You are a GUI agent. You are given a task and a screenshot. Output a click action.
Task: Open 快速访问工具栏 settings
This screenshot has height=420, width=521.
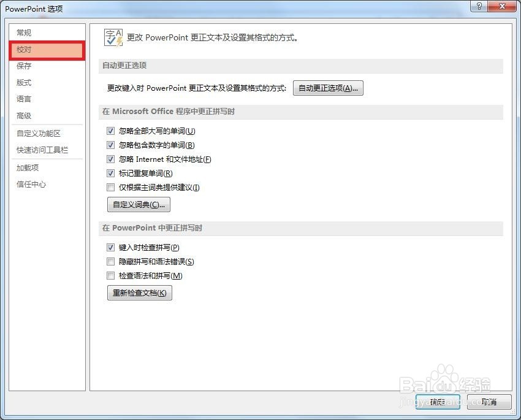[x=42, y=150]
